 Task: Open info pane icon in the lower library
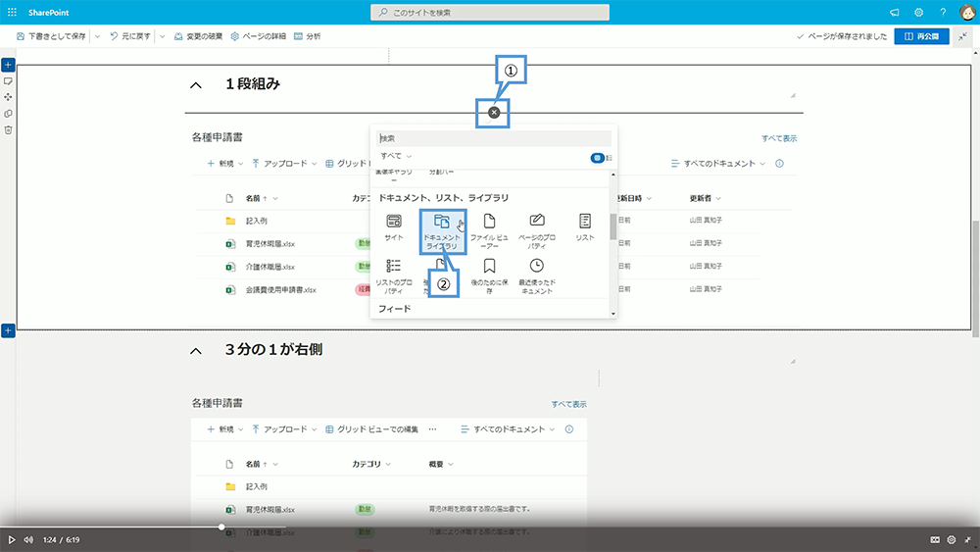569,428
